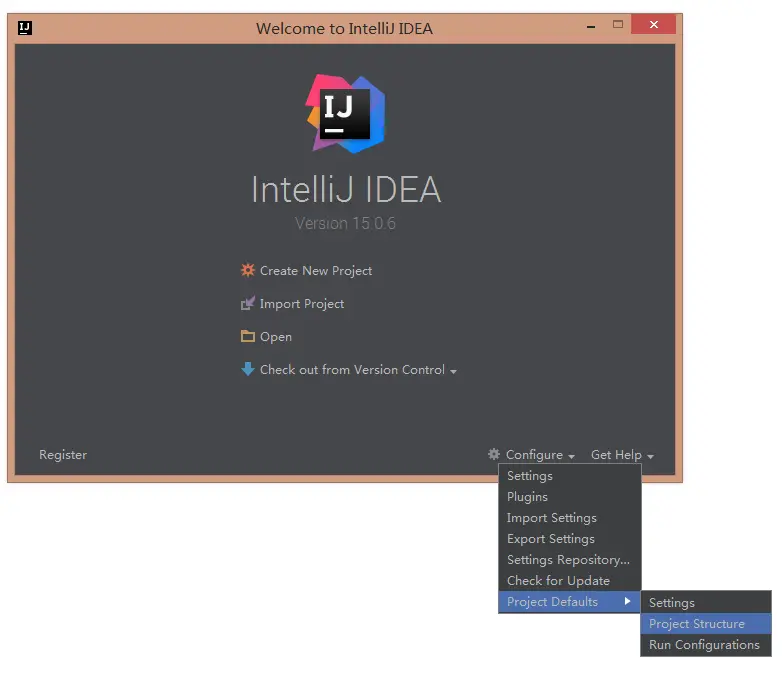782x676 pixels.
Task: Select Plugins in the Configure menu
Action: [x=570, y=497]
